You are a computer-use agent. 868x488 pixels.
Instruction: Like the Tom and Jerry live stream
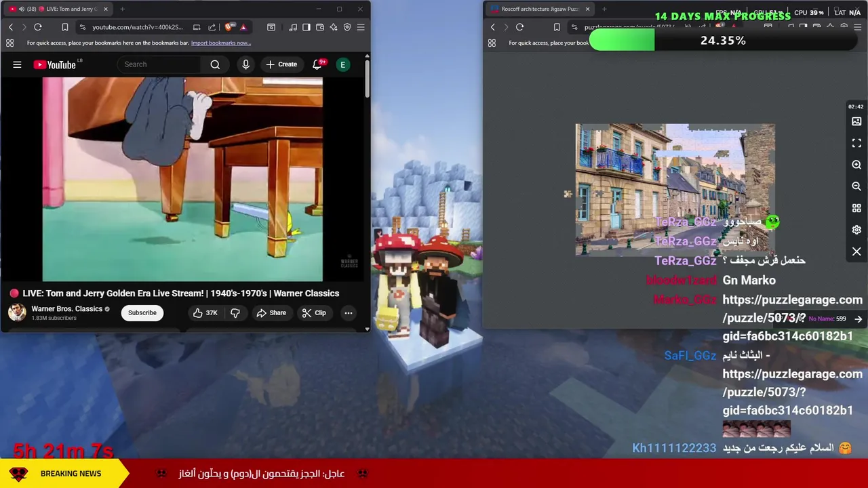[x=205, y=312]
